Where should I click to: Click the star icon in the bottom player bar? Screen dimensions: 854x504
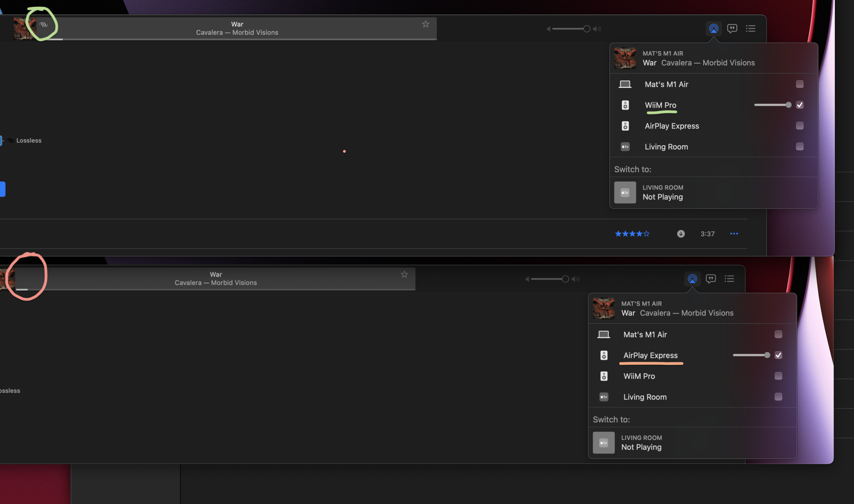point(404,274)
